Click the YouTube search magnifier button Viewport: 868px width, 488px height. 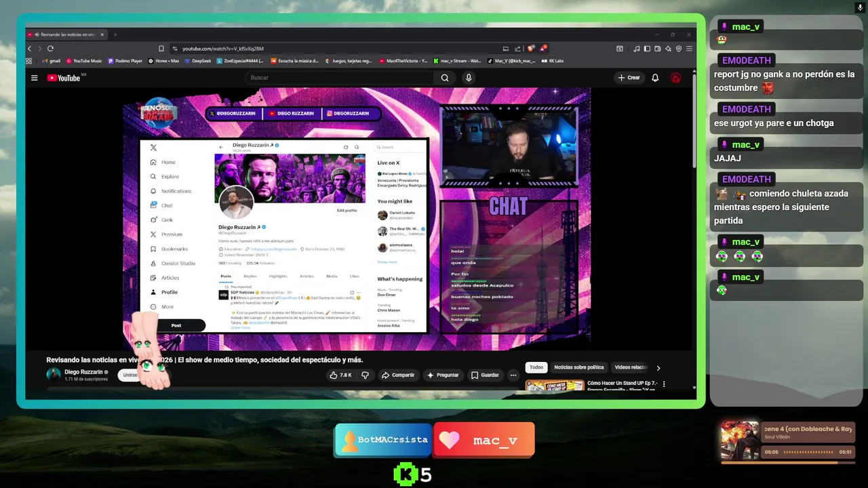click(x=445, y=78)
